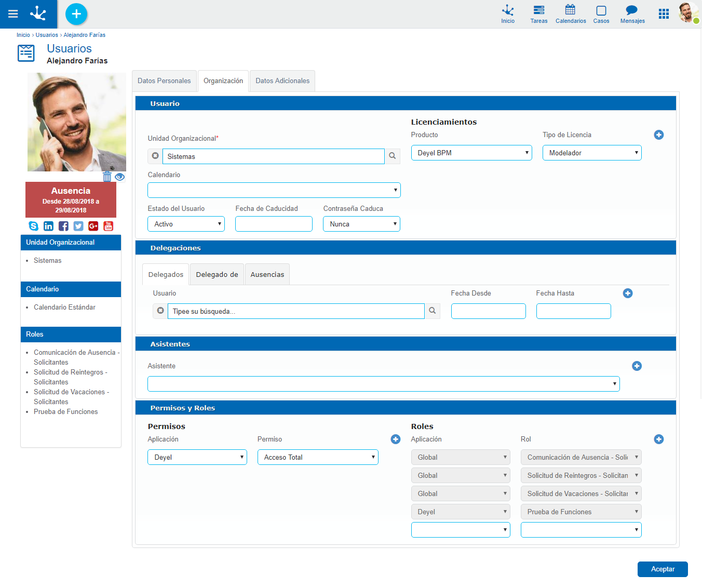Viewport: 702px width, 588px height.
Task: Click the Unidad Organizacional Sistemas input
Action: (x=274, y=156)
